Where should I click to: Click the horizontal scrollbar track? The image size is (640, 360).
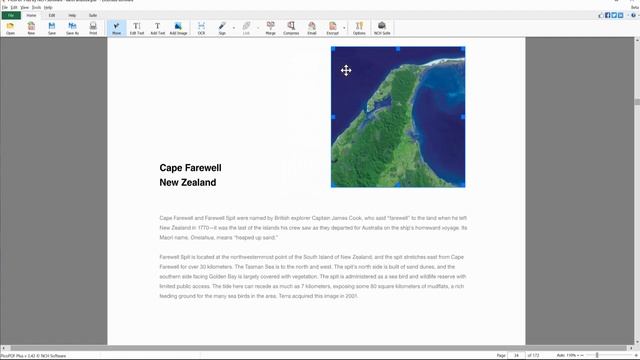tap(318, 348)
